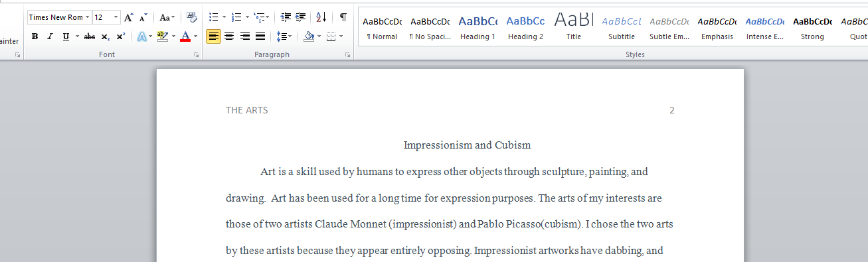Expand the Numbering library arrow

(247, 17)
